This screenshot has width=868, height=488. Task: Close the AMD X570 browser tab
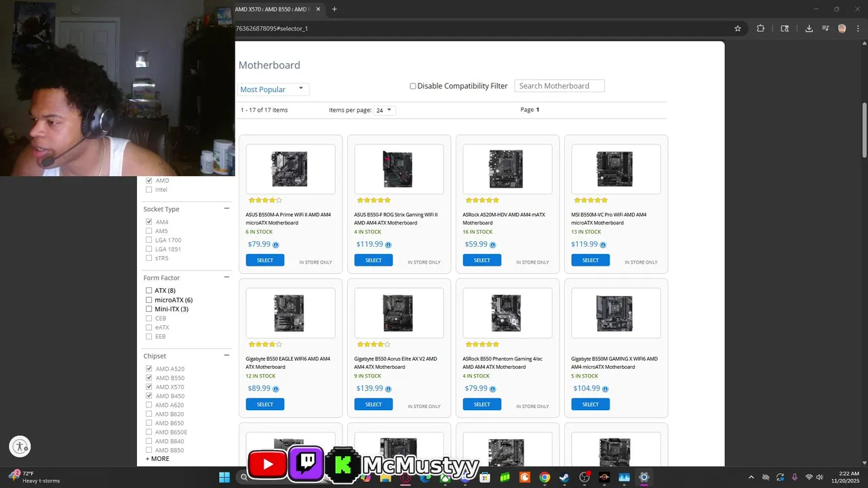click(x=318, y=9)
